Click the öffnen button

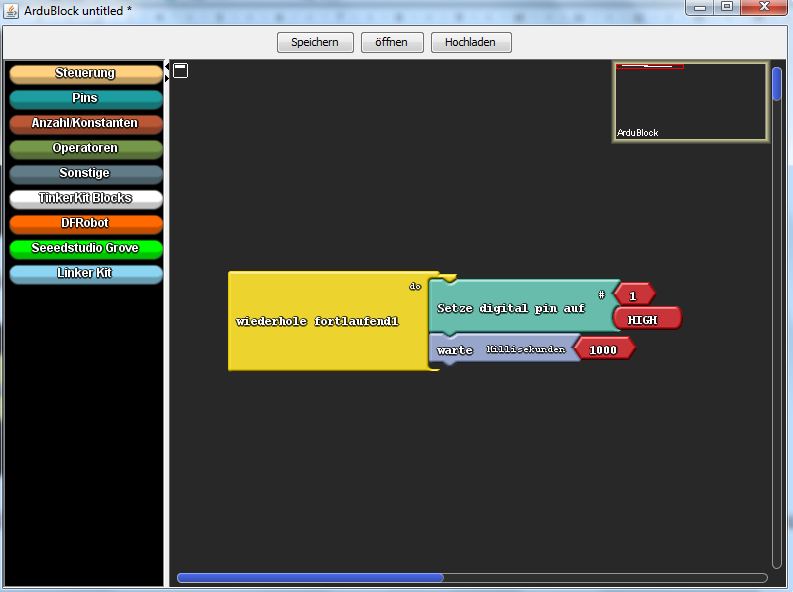(x=391, y=42)
